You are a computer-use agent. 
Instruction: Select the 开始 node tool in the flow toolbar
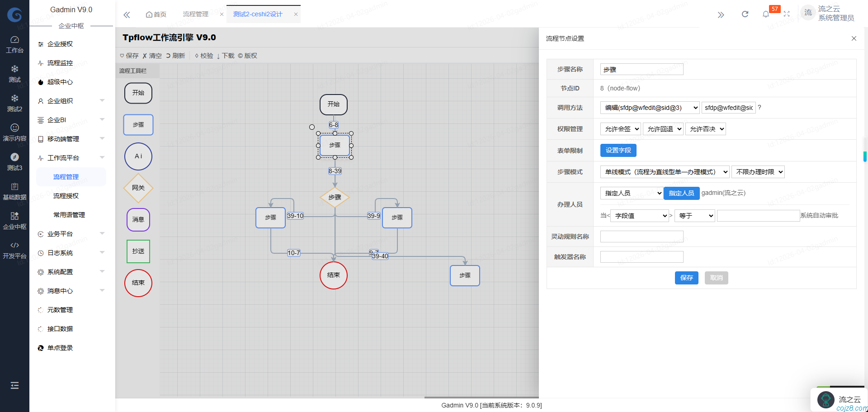pyautogui.click(x=138, y=93)
